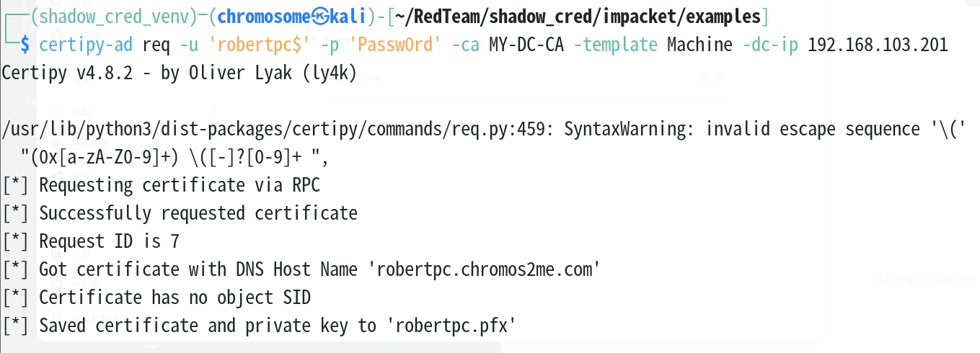
Task: Click the -template flag
Action: coord(616,45)
